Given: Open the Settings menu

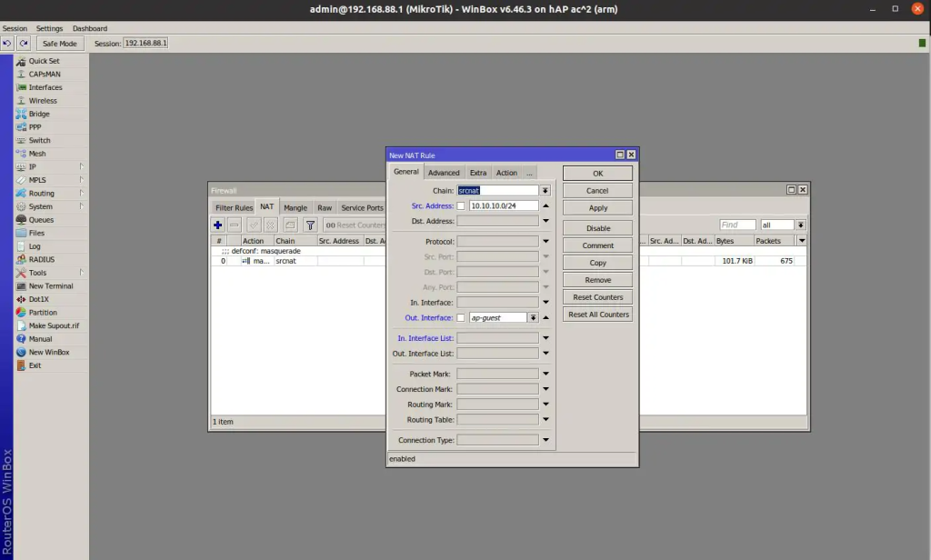Looking at the screenshot, I should [49, 28].
